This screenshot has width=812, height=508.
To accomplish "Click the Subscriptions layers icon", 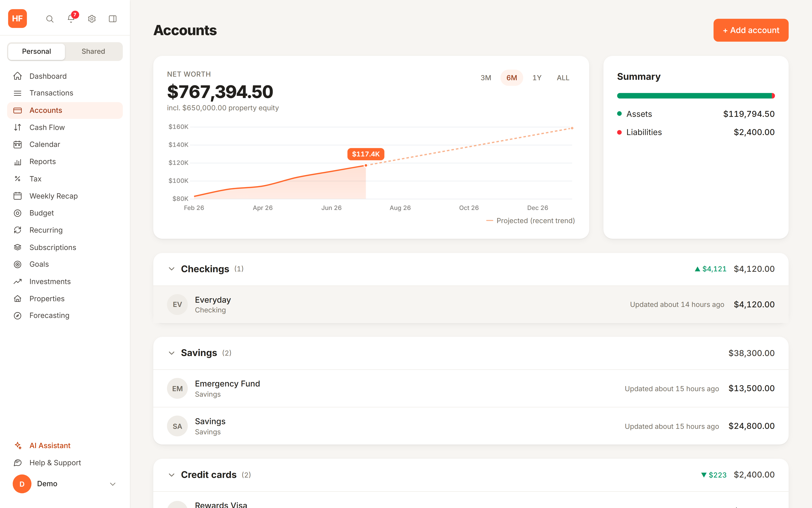I will click(x=18, y=247).
